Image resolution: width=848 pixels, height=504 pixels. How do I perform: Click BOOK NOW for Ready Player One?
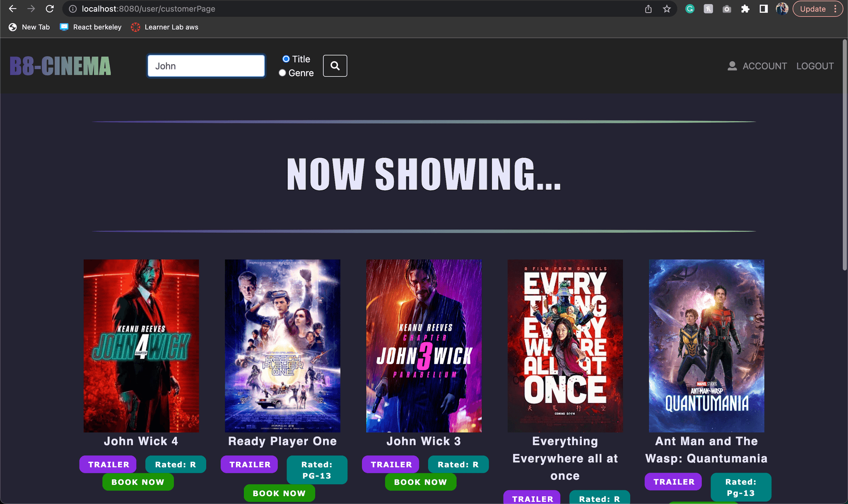[x=279, y=493]
